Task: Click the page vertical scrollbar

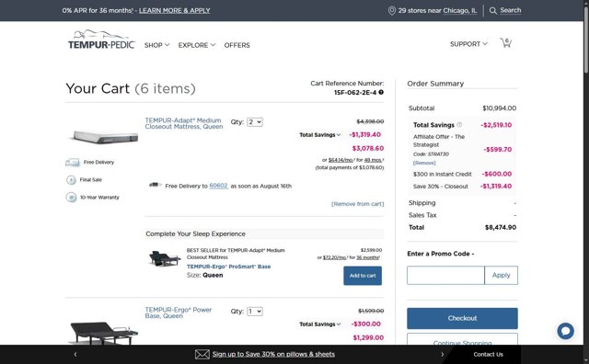Action: 585,40
